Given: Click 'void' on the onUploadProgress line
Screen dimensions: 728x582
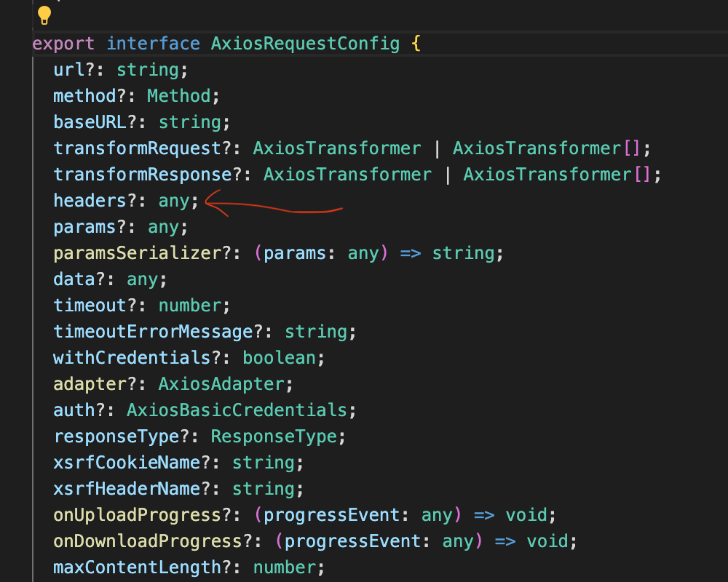Looking at the screenshot, I should coord(526,515).
